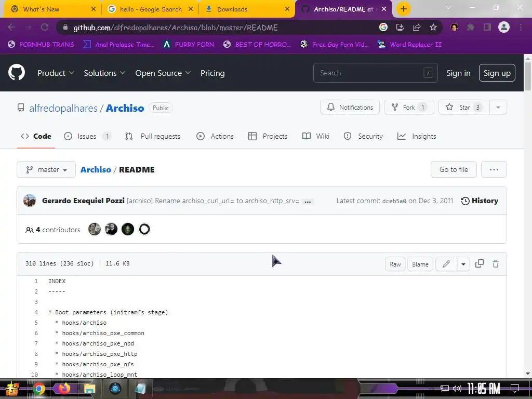Click the first contributor avatar
This screenshot has width=532, height=399.
(95, 229)
